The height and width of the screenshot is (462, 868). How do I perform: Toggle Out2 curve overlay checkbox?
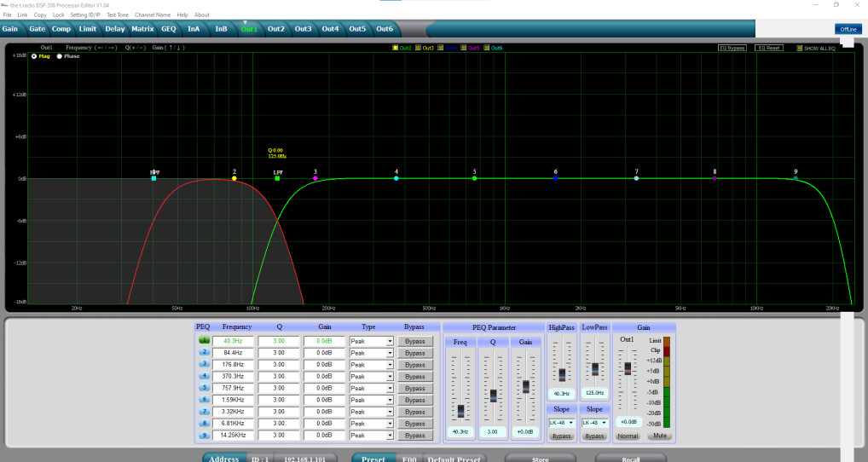396,48
